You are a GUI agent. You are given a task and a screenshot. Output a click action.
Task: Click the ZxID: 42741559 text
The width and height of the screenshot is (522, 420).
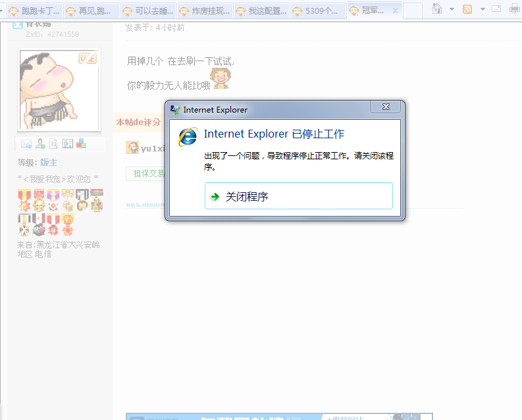[52, 34]
